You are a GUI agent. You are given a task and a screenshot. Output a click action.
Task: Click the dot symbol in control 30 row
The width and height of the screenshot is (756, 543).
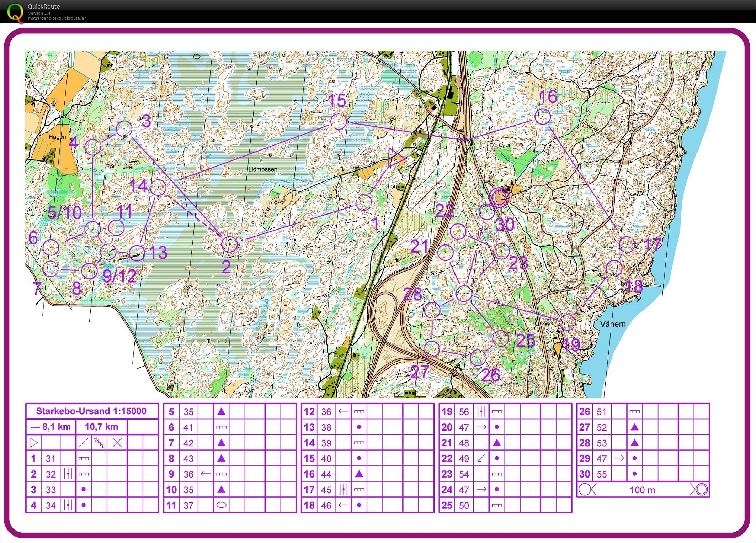point(635,474)
